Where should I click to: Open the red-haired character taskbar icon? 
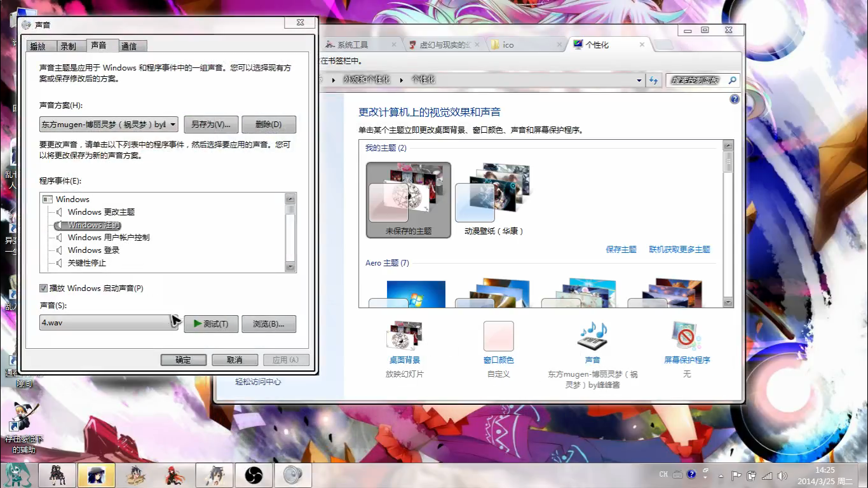(x=175, y=475)
